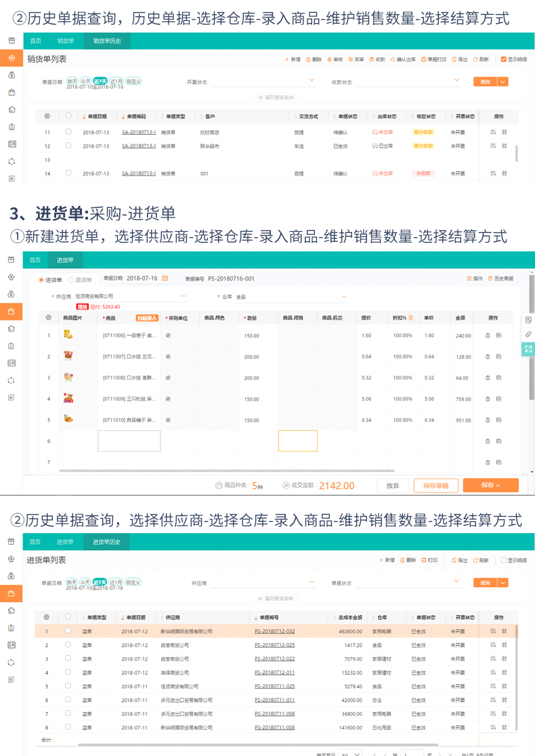Click the horizontal scrollbar of 进货单 form table
Viewport: 535px width, 756px height.
227,471
